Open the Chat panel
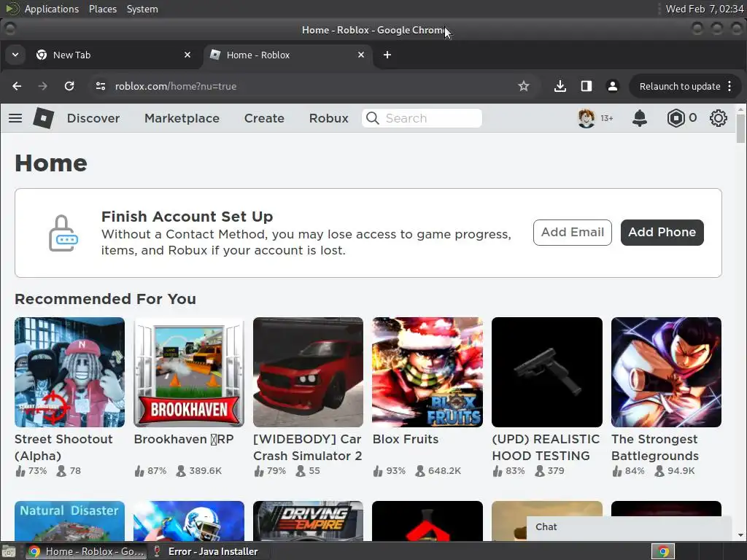 (x=629, y=527)
